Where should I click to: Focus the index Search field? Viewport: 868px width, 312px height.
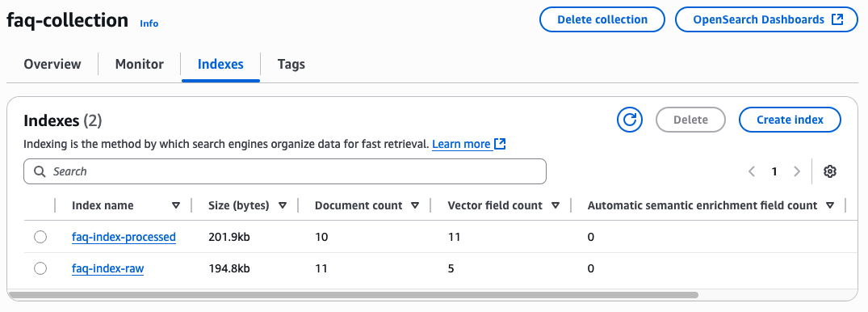pyautogui.click(x=284, y=172)
